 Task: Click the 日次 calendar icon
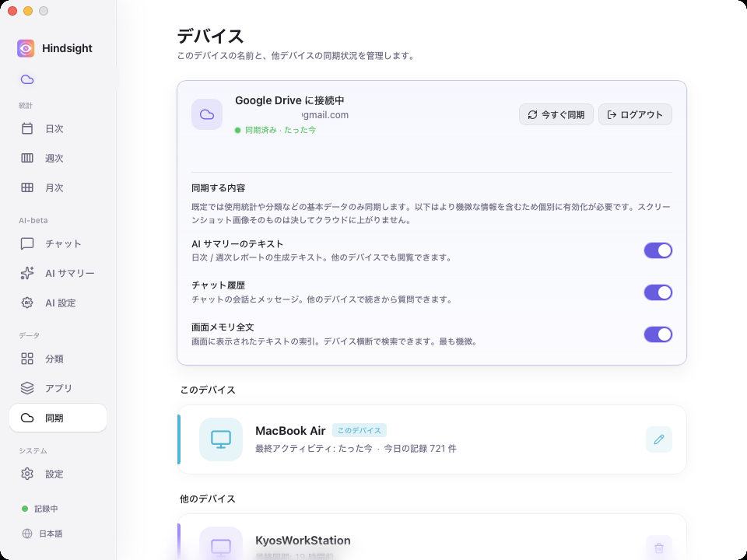pyautogui.click(x=27, y=128)
